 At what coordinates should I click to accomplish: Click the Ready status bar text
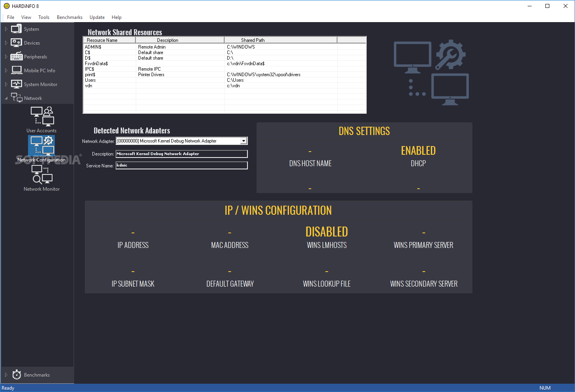pos(8,388)
